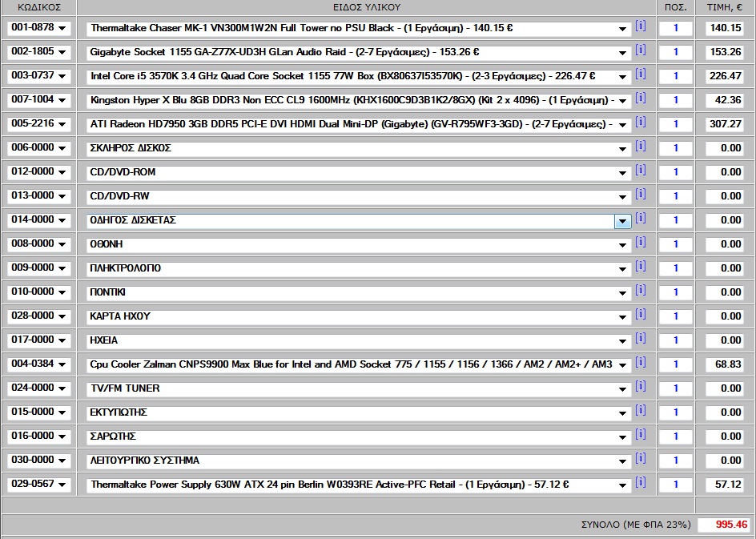
Task: Click the ΣΥΝΟΛΟ (ΜΕ ΦΠΑ 23%) label
Action: coord(636,525)
